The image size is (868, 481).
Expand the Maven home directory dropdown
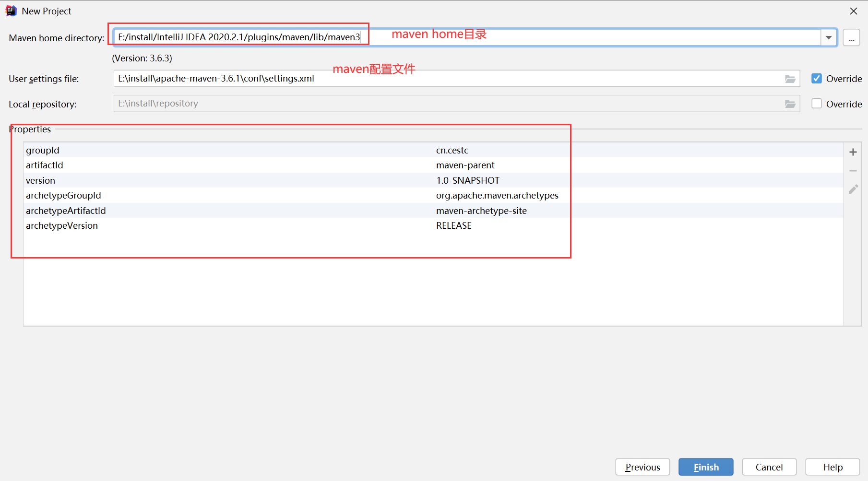(x=829, y=37)
